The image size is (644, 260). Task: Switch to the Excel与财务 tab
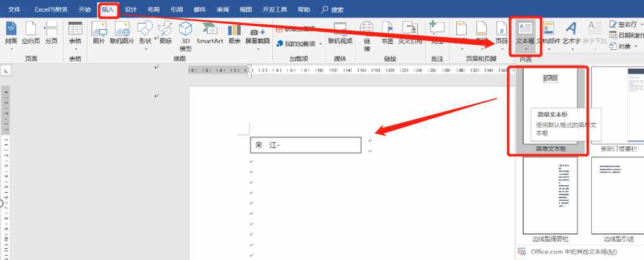pos(51,9)
